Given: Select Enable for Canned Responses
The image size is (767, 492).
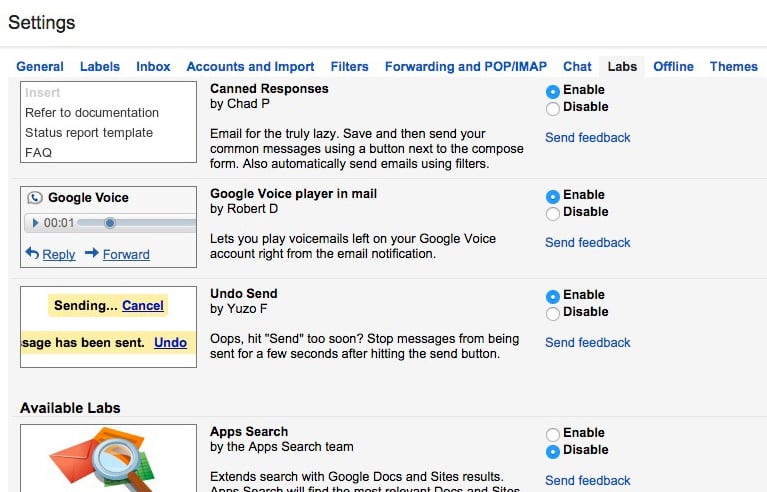Looking at the screenshot, I should click(x=553, y=91).
